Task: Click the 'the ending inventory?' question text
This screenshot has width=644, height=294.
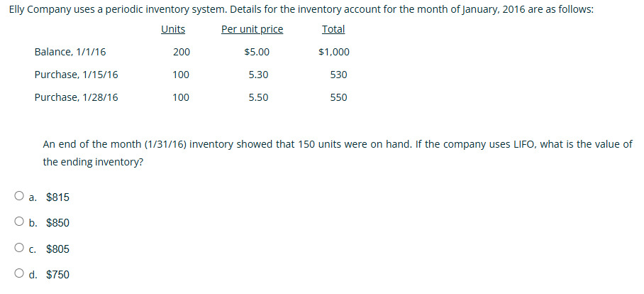Action: [93, 163]
